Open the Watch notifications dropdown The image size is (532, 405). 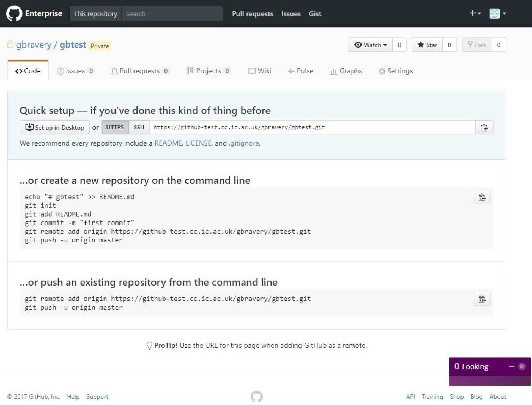coord(370,45)
